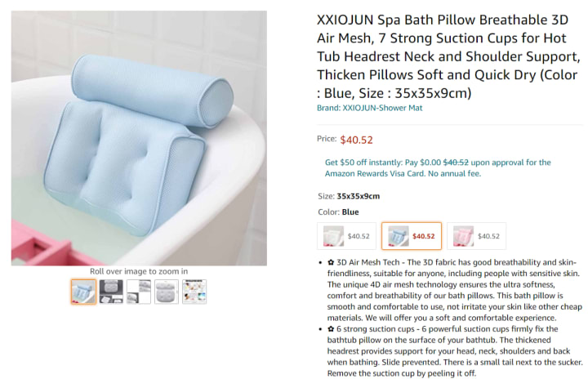The width and height of the screenshot is (588, 379).
Task: Choose the pink color swatch option
Action: pyautogui.click(x=476, y=236)
